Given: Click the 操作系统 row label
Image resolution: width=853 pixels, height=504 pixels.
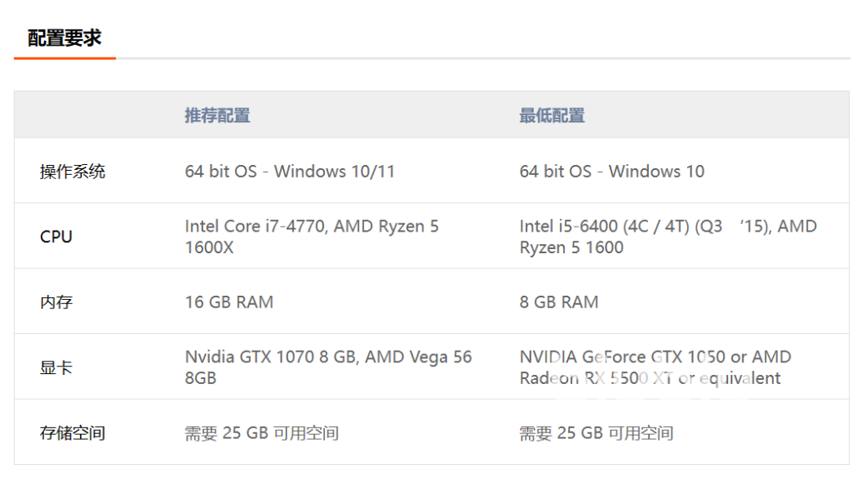Looking at the screenshot, I should point(72,172).
